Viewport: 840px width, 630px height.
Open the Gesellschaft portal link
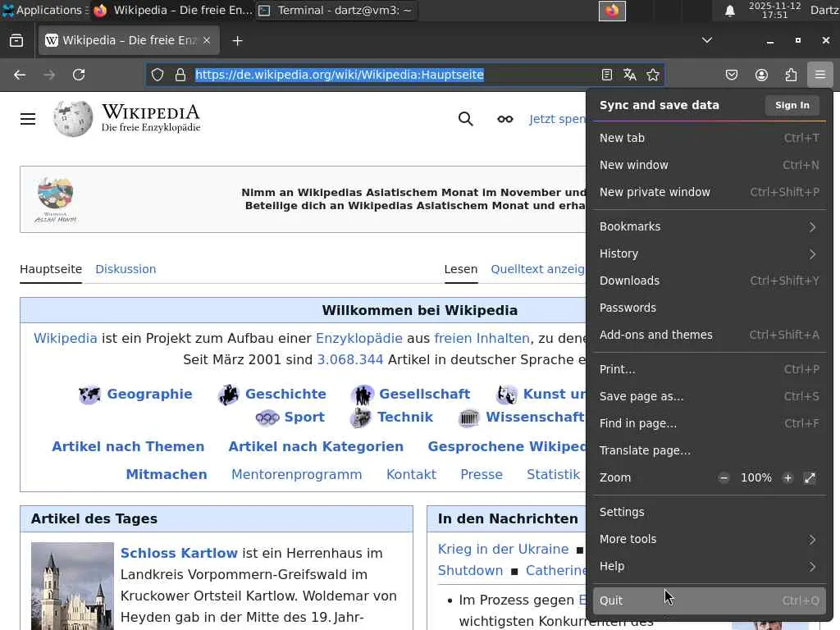424,394
